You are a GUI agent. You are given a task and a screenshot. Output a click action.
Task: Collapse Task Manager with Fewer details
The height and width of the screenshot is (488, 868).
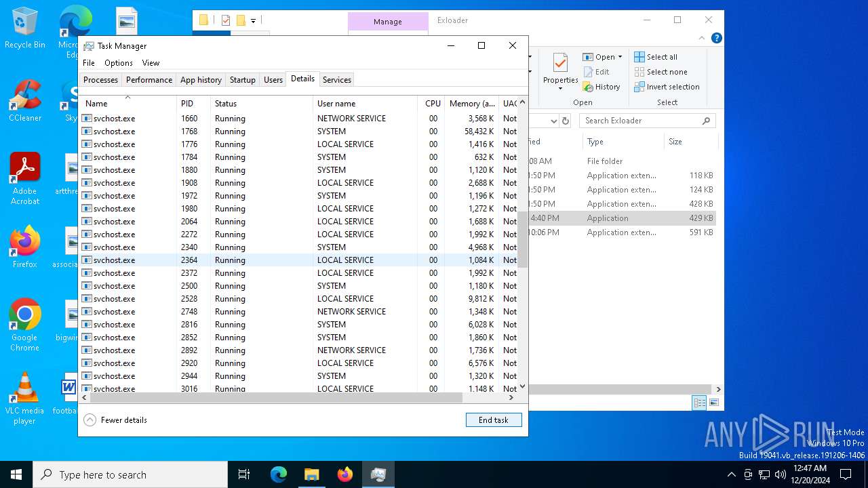116,420
